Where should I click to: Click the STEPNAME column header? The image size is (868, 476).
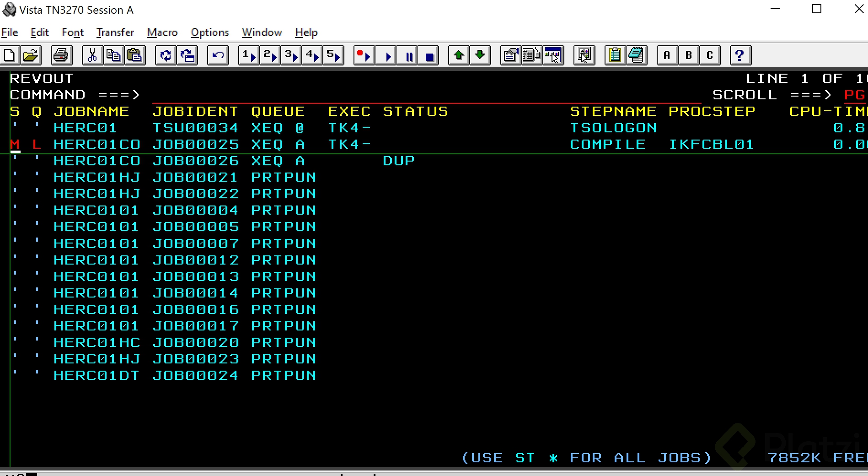[613, 112]
